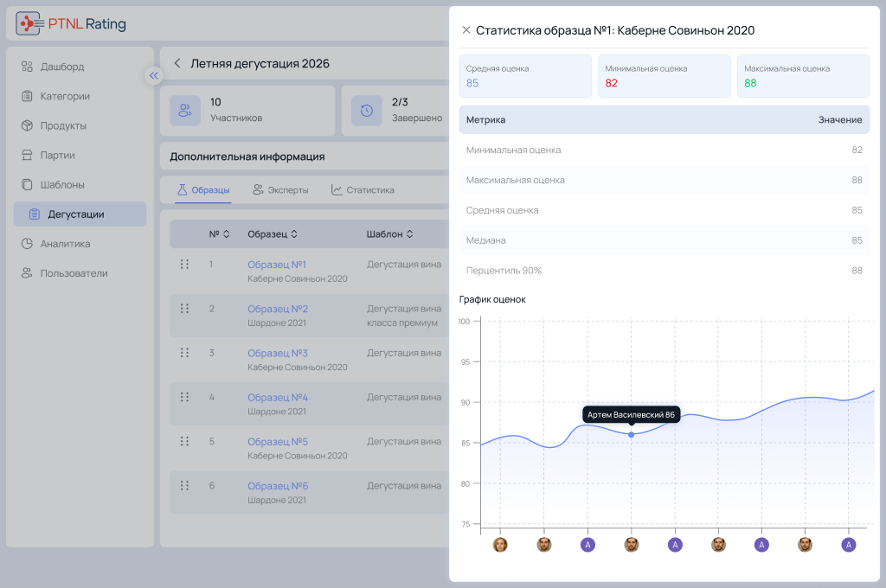886x588 pixels.
Task: Click the participants icon next to 10 Участников
Action: [x=185, y=111]
